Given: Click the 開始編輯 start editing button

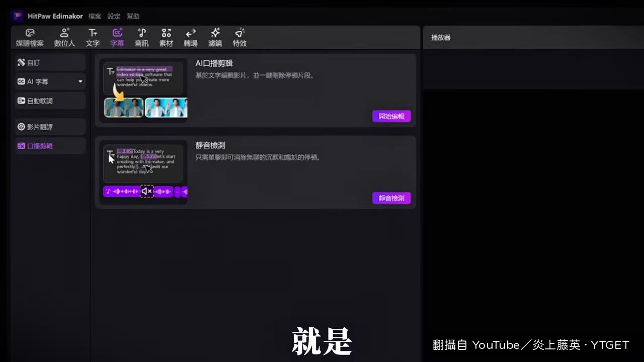Looking at the screenshot, I should (391, 116).
